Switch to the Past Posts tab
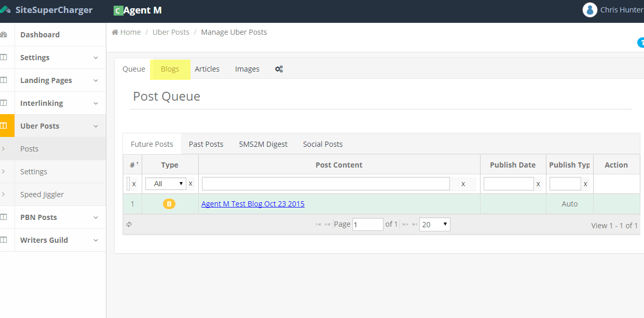644x318 pixels. click(206, 144)
